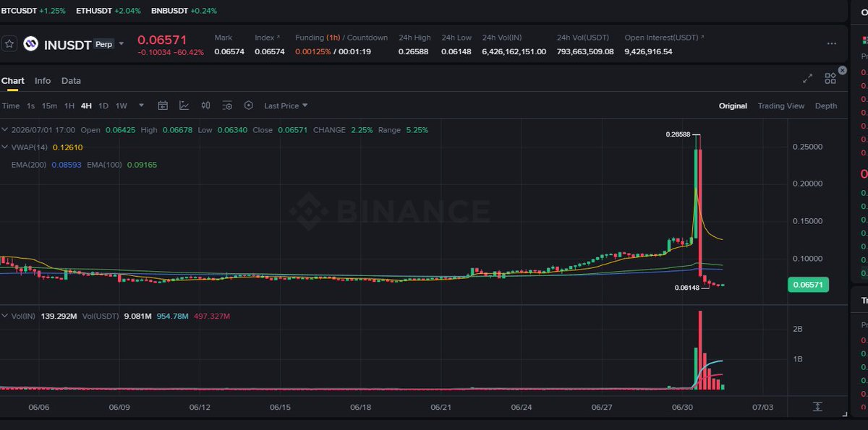
Task: Click the 24h Vol(USDT) value 793,663,509.08
Action: [x=585, y=51]
